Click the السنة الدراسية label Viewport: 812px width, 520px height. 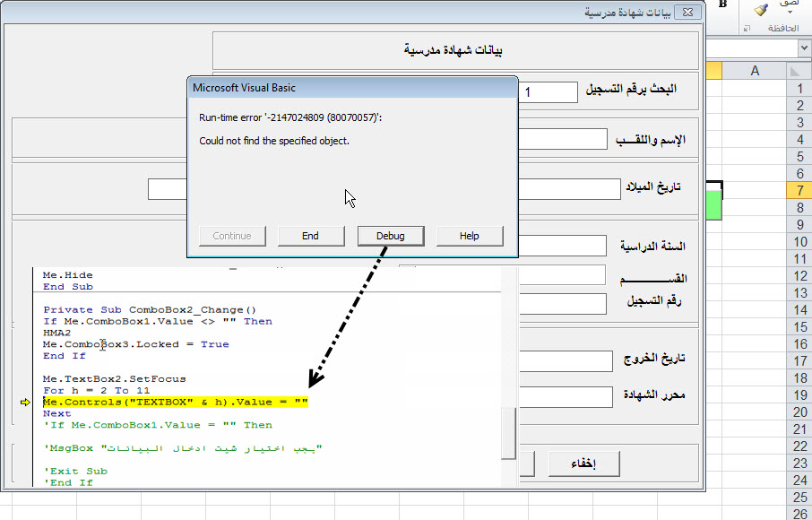tap(653, 246)
